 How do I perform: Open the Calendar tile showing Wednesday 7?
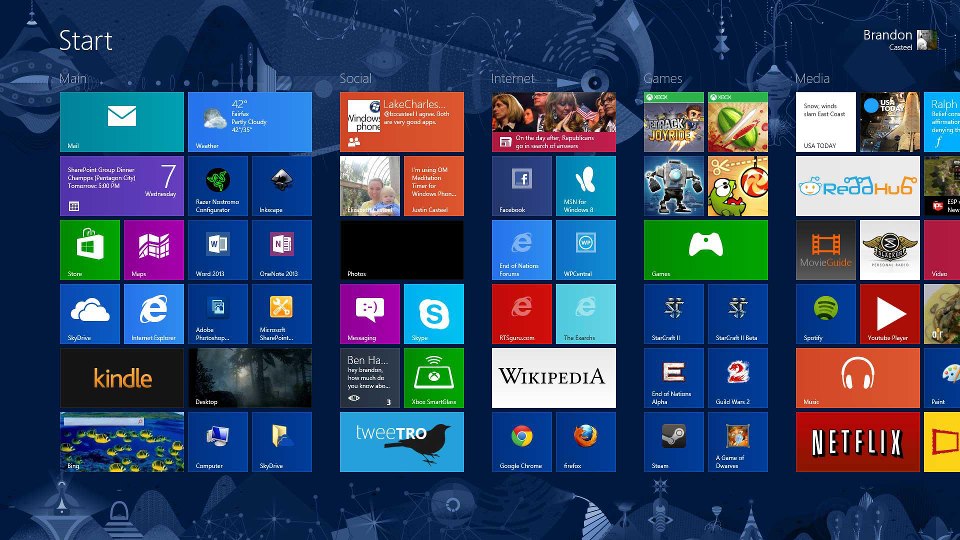pos(121,185)
